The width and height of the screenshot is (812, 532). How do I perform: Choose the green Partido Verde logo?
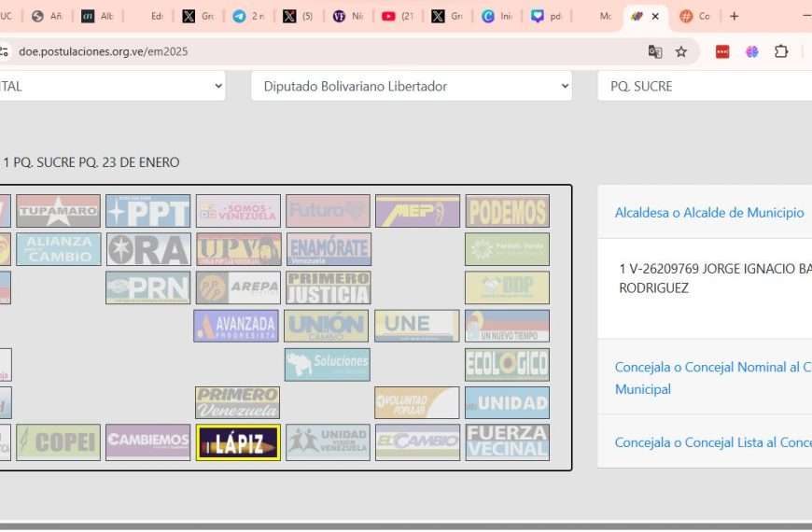coord(507,249)
